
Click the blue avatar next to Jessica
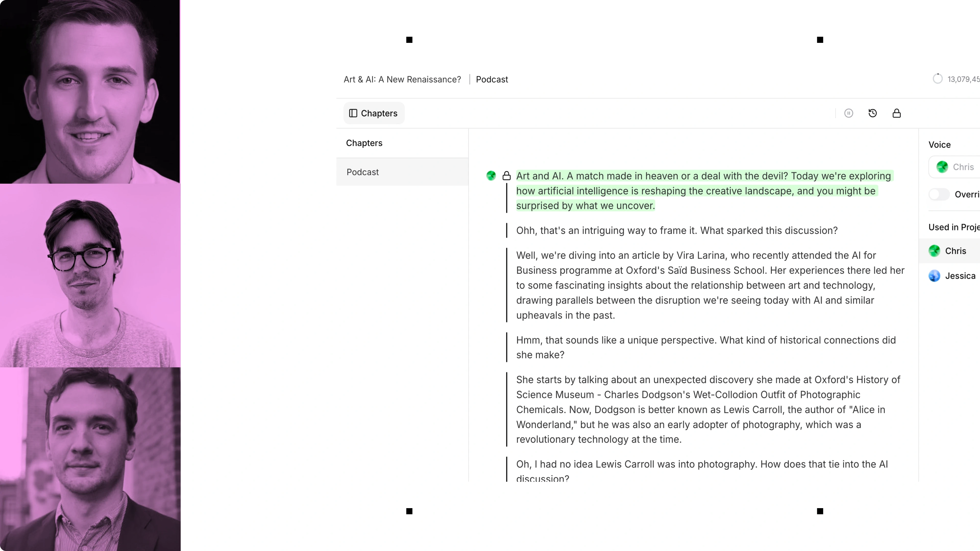click(x=934, y=276)
